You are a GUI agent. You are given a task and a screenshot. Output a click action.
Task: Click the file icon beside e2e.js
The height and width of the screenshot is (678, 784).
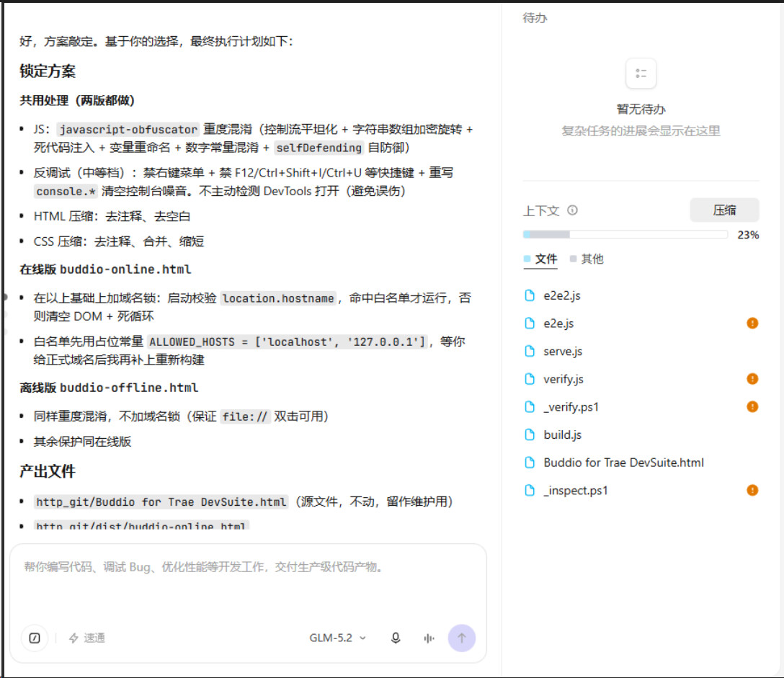click(530, 324)
